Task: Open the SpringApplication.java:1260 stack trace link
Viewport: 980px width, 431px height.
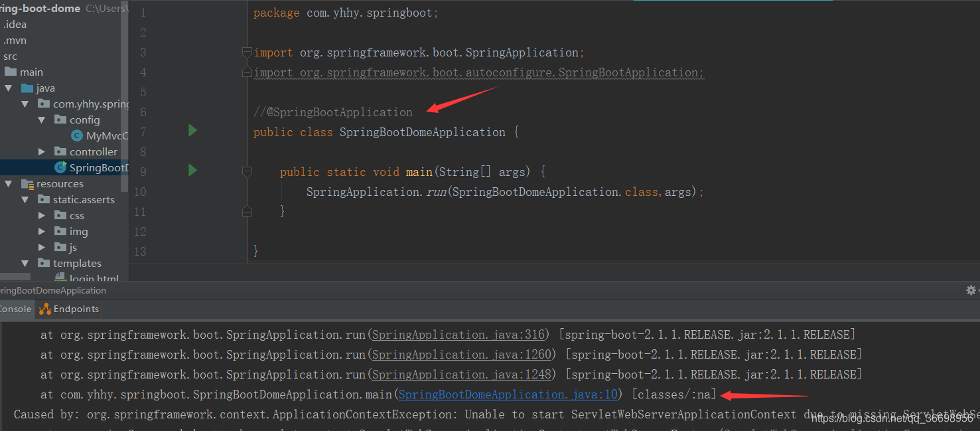Action: (462, 354)
